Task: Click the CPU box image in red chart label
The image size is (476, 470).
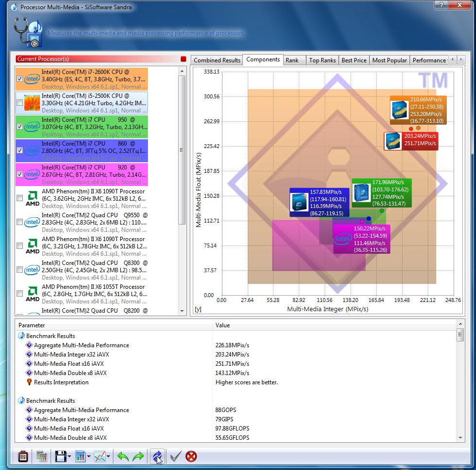Action: (392, 141)
